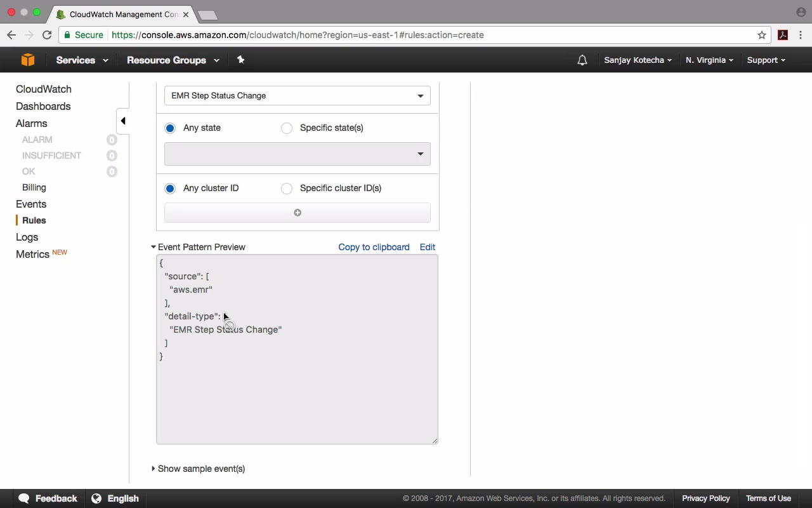The height and width of the screenshot is (508, 812).
Task: Open Logs in the sidebar
Action: point(27,237)
